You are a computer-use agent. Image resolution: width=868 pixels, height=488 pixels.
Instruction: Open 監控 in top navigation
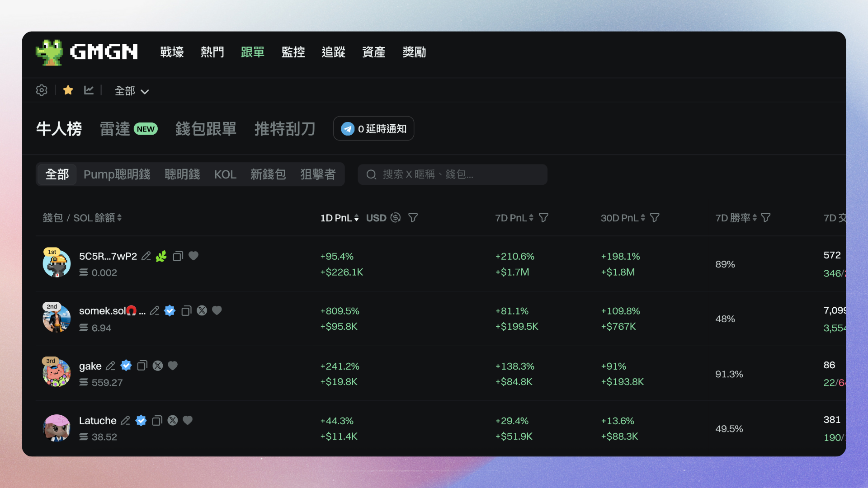pos(293,52)
